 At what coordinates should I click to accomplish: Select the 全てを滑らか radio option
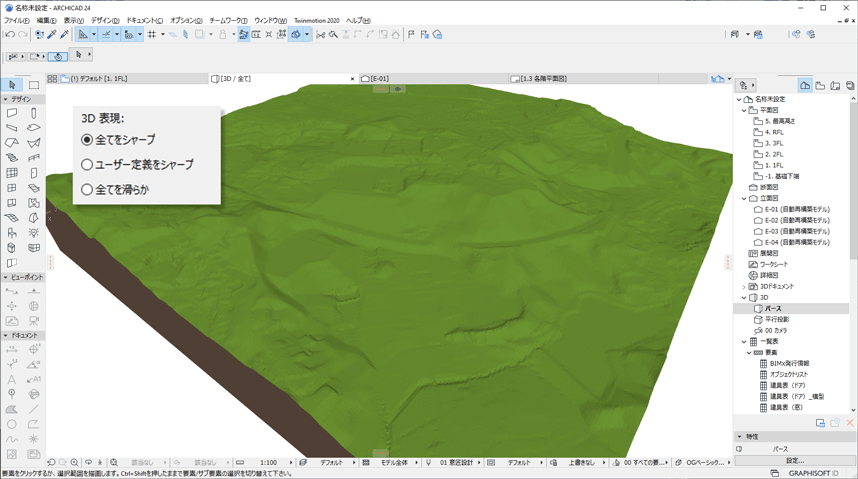tap(87, 189)
